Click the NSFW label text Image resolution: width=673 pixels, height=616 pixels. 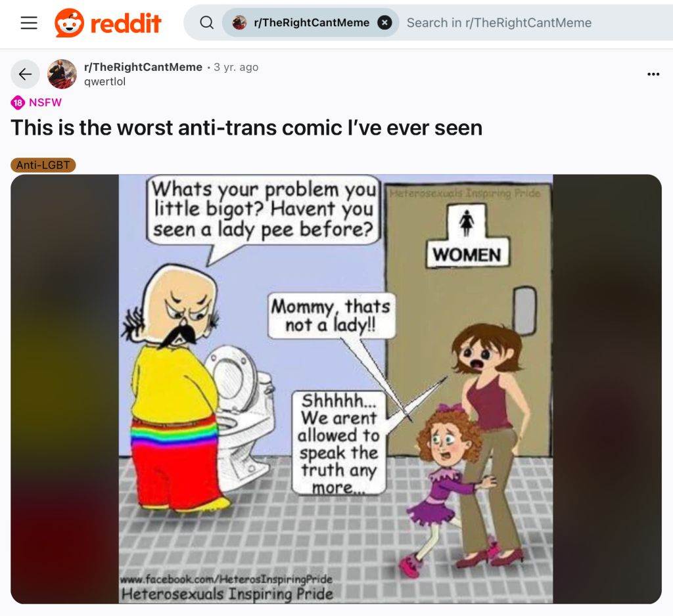[x=45, y=102]
